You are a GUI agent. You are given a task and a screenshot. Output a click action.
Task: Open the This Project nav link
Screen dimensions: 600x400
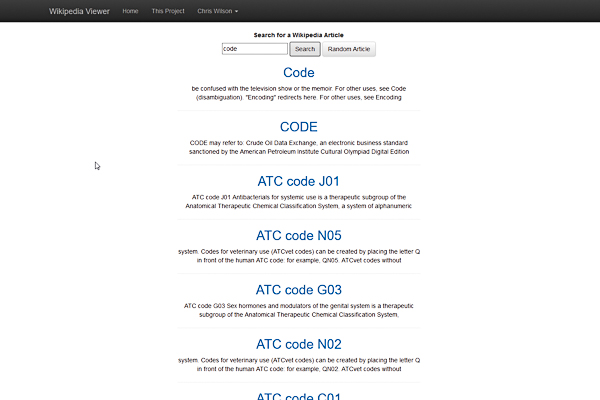click(x=167, y=11)
